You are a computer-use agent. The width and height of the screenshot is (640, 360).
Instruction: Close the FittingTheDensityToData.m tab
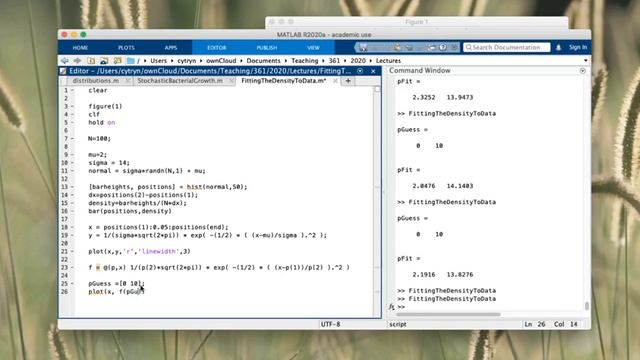point(335,81)
